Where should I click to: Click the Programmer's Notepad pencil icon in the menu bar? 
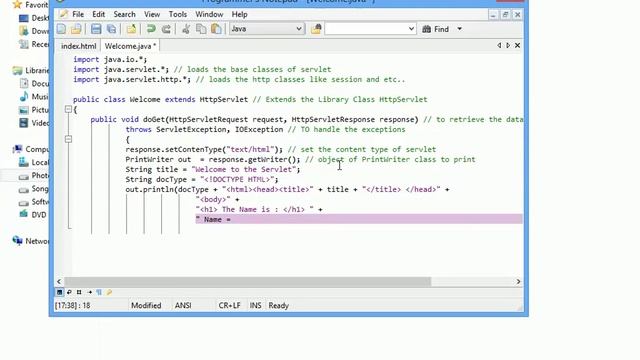[63, 14]
